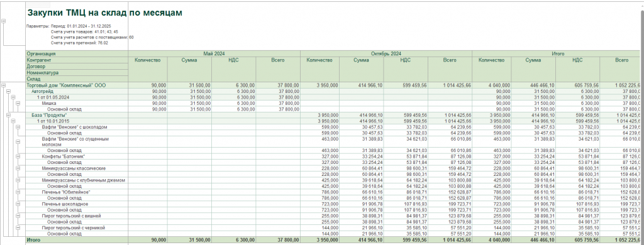Collapse the База "Продукты" contractor group
Screen dimensions: 644x245
click(x=8, y=116)
